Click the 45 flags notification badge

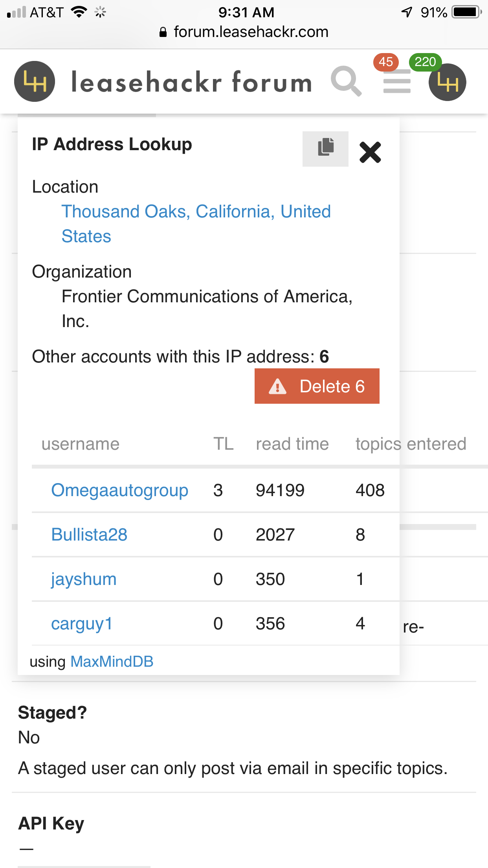[386, 62]
